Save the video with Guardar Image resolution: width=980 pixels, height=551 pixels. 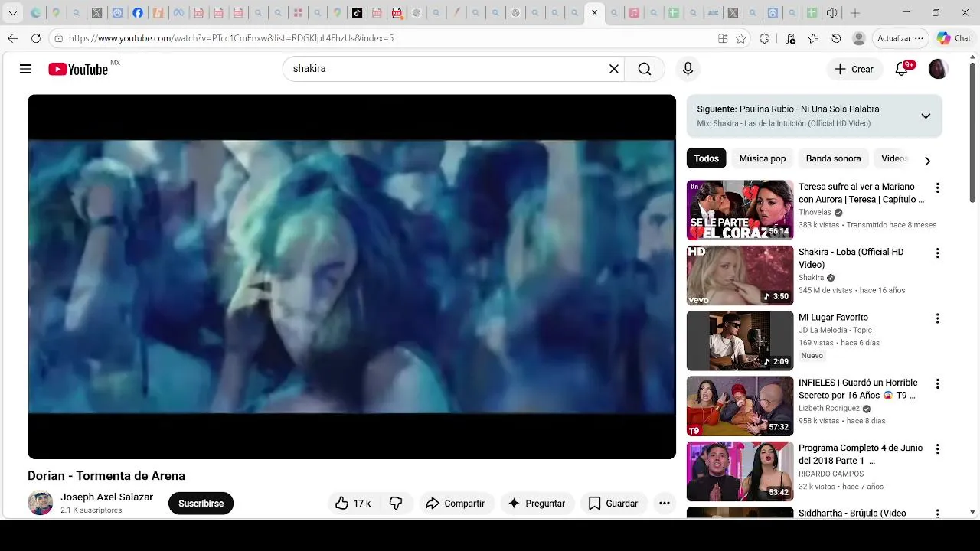tap(613, 503)
